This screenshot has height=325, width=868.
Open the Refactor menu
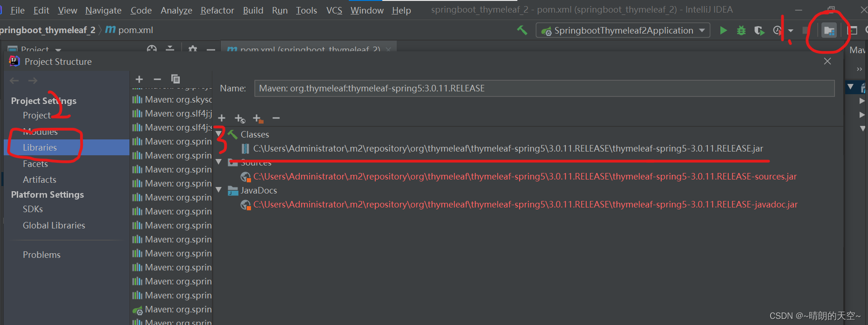217,10
